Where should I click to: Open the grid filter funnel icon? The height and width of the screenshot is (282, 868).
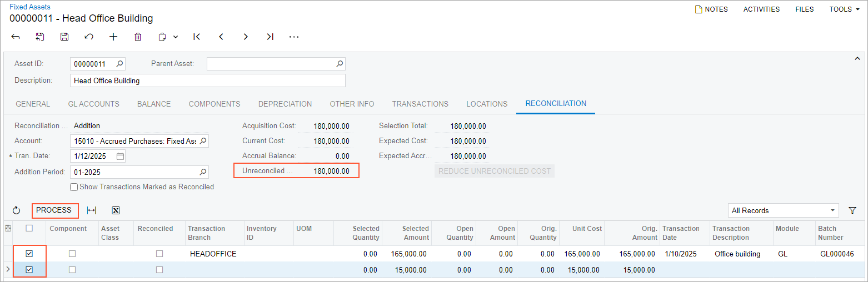[x=852, y=210]
